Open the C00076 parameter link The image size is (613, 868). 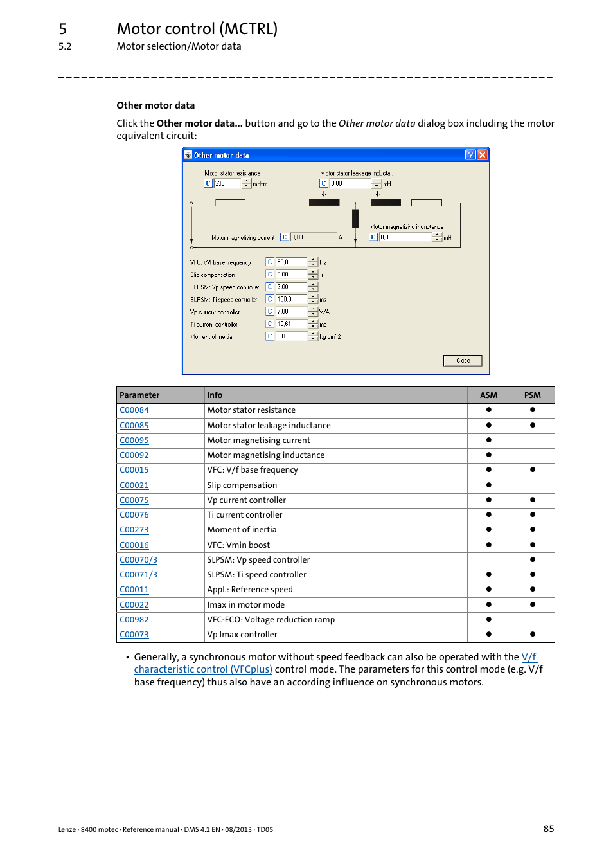tap(134, 515)
